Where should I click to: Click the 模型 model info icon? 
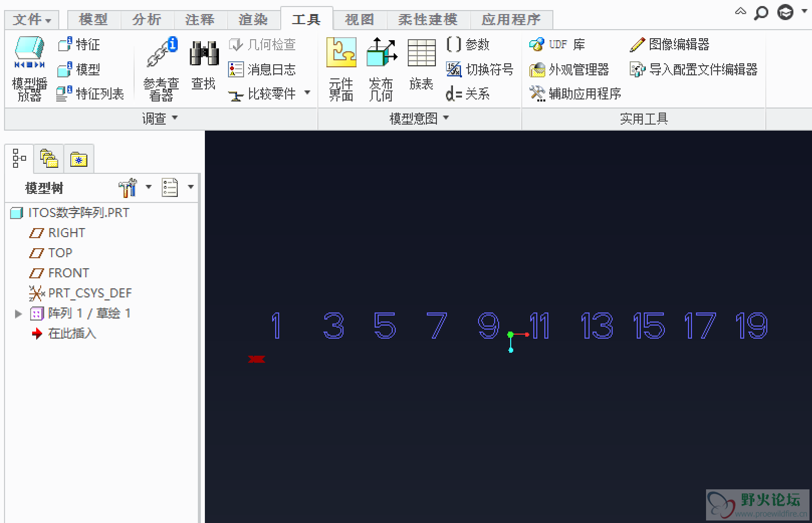point(79,69)
